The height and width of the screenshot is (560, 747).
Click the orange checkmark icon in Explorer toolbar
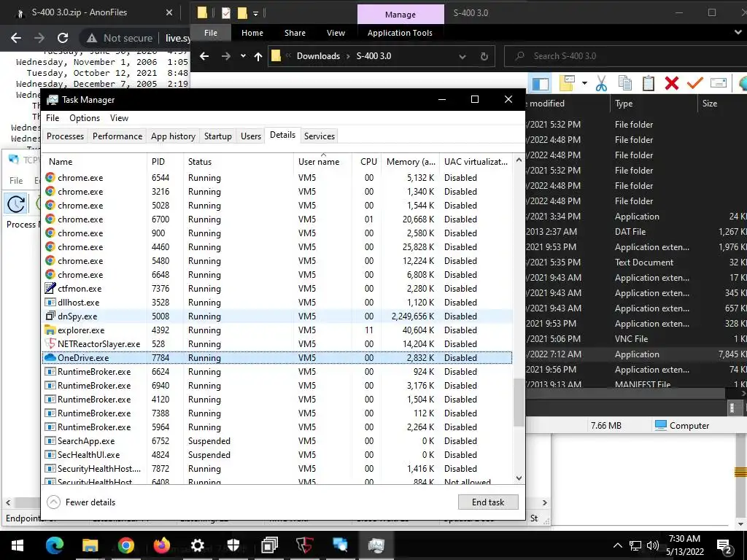click(695, 83)
